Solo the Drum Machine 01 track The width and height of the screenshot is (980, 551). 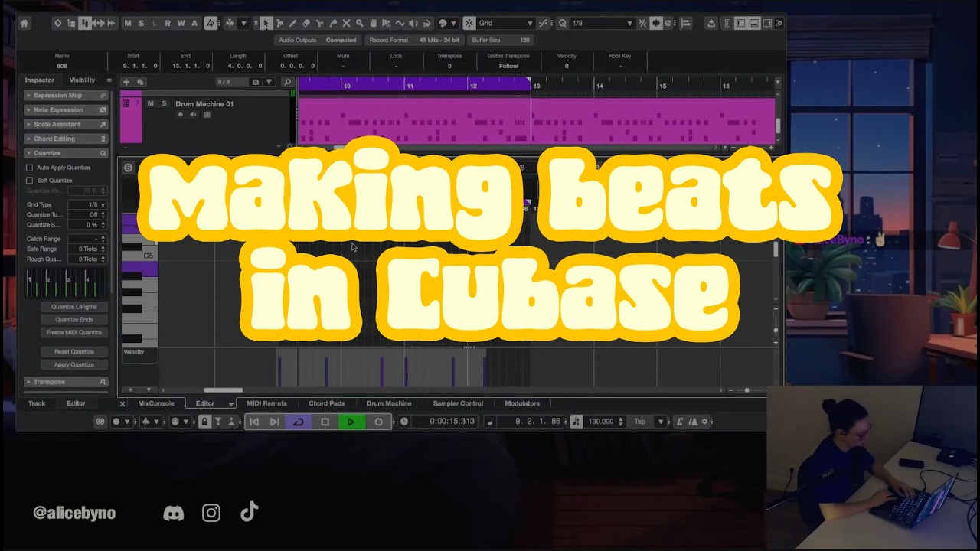pyautogui.click(x=164, y=103)
